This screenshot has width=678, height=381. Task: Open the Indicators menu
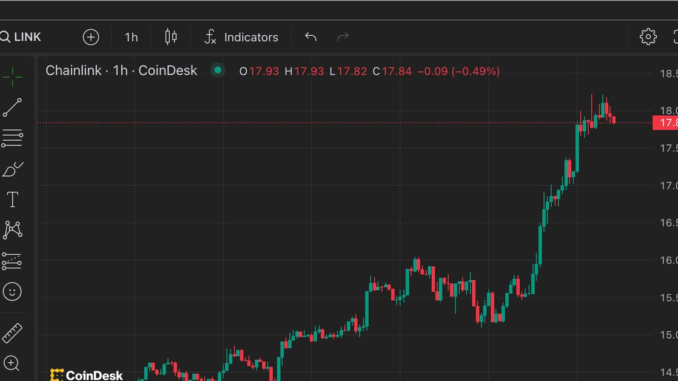point(241,37)
